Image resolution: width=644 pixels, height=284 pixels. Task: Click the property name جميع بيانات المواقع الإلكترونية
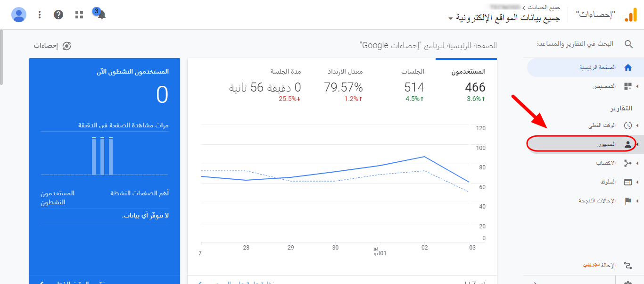click(x=508, y=18)
